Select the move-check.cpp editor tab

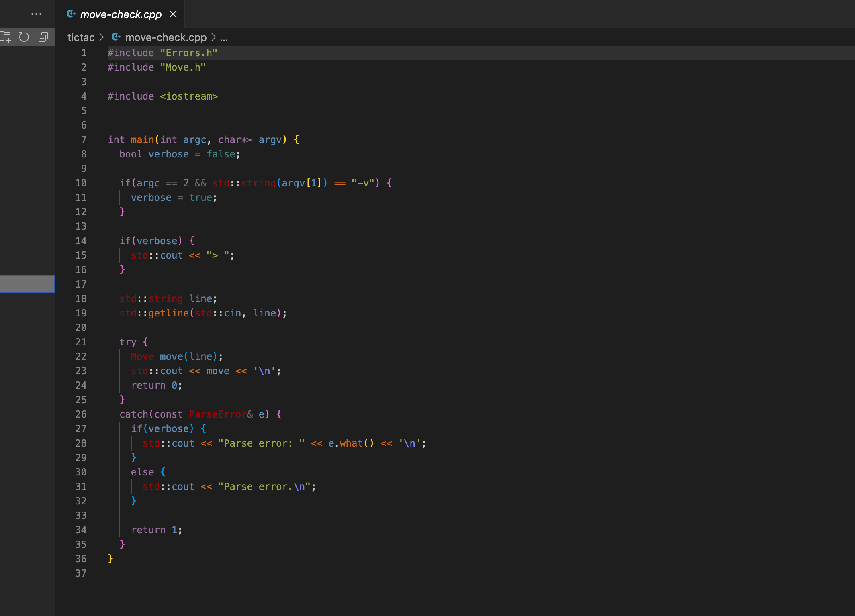point(121,14)
